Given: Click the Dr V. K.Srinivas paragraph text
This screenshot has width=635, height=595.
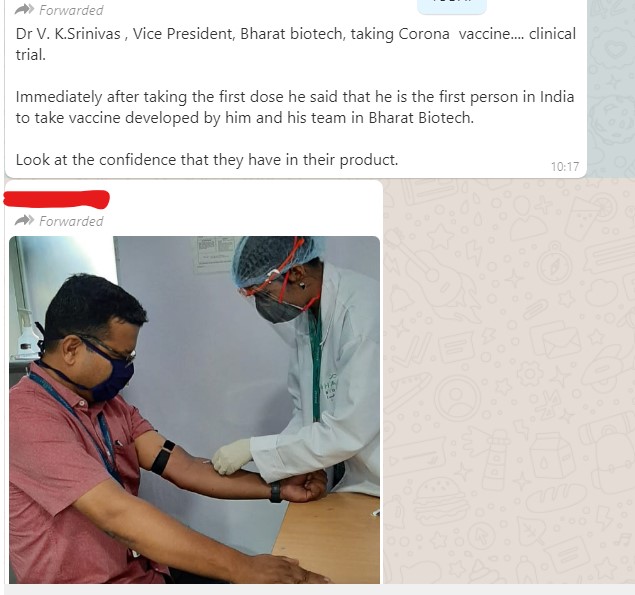Looking at the screenshot, I should (x=296, y=44).
